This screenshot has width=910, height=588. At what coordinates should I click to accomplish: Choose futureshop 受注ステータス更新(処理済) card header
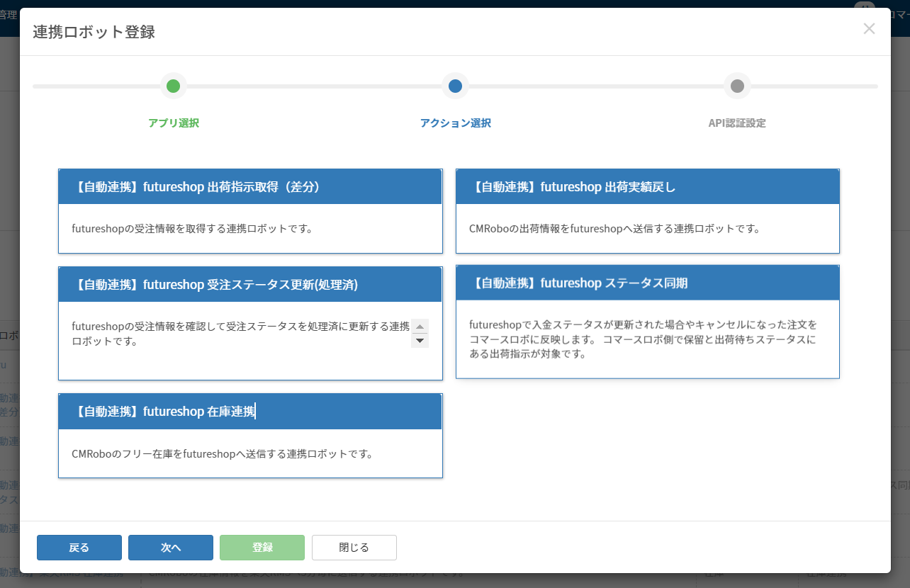tap(250, 285)
